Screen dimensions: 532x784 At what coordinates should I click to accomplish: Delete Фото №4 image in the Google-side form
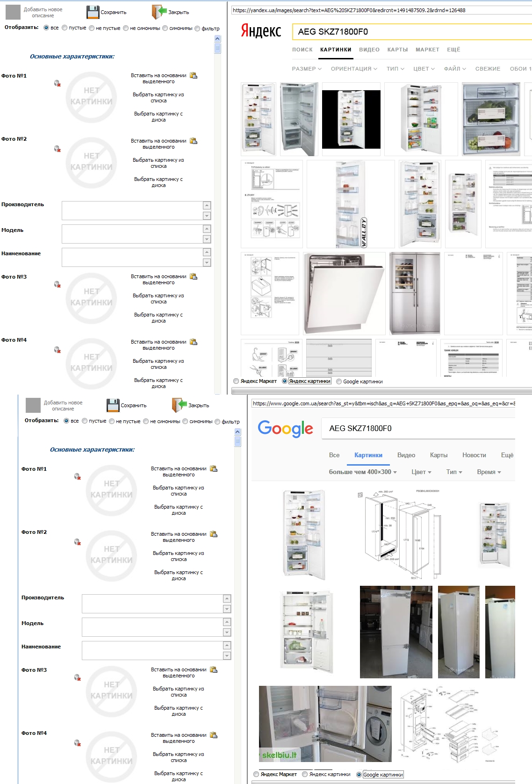pyautogui.click(x=78, y=743)
